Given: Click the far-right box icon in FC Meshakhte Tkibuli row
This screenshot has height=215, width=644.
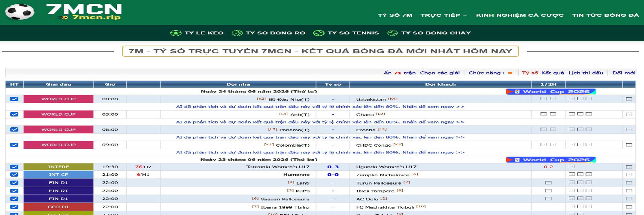Looking at the screenshot, I should click(x=629, y=207).
